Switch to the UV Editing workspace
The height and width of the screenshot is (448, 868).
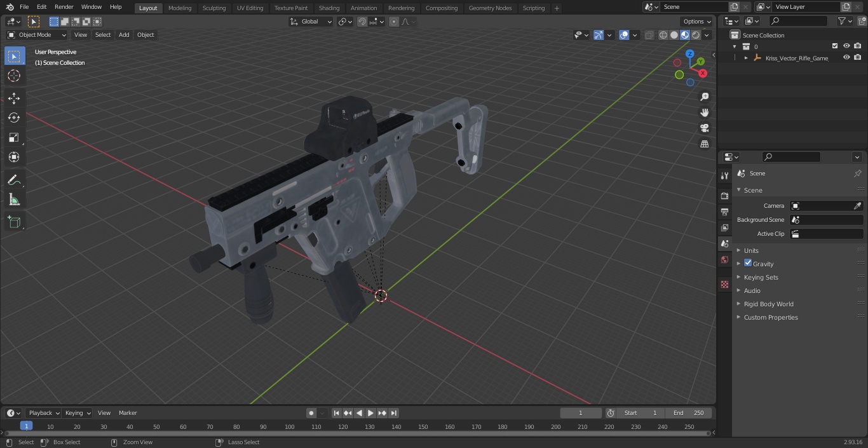(250, 8)
